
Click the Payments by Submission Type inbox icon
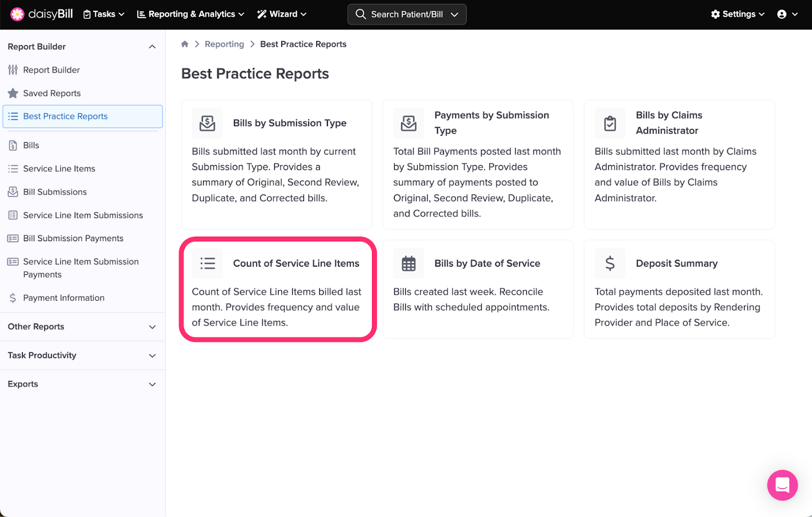[x=409, y=123]
